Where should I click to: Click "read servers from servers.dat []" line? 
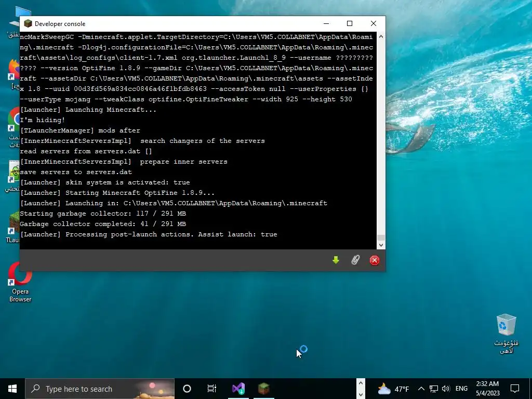point(86,151)
